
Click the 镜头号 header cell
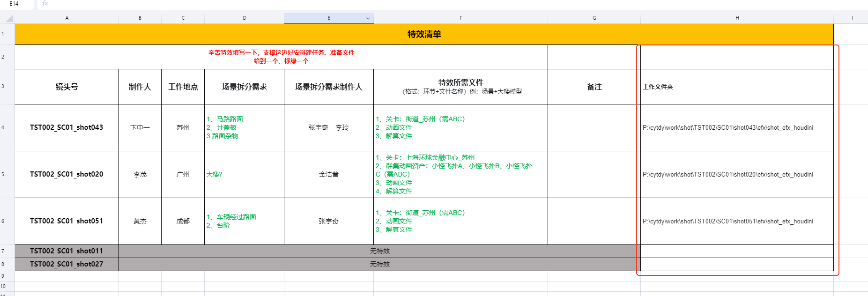coord(67,87)
